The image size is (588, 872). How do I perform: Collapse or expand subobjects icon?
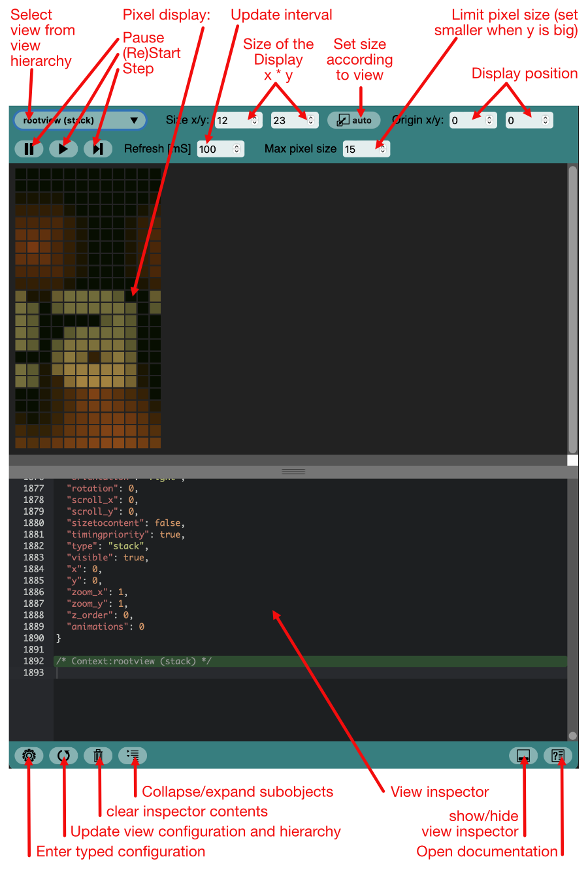[x=133, y=756]
